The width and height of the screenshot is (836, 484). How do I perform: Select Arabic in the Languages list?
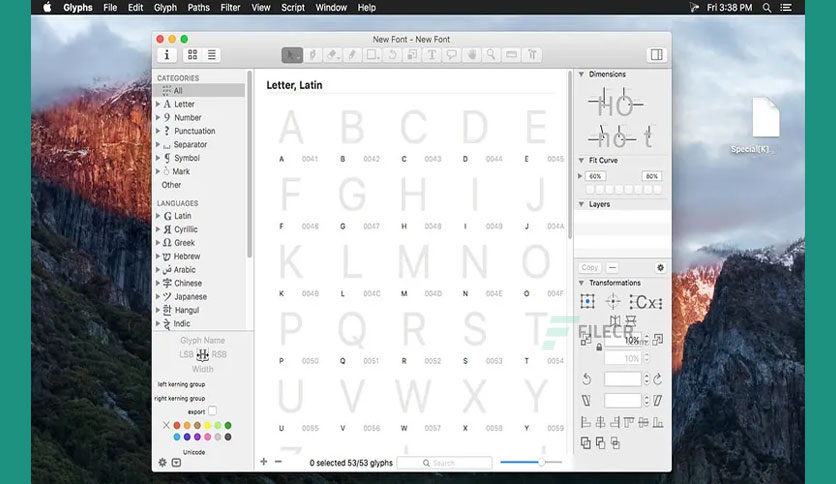tap(184, 270)
